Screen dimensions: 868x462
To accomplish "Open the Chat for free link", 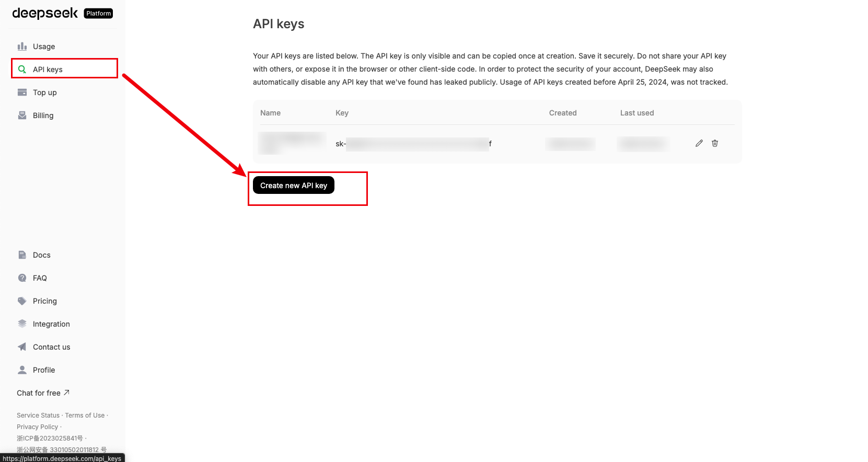I will coord(43,393).
